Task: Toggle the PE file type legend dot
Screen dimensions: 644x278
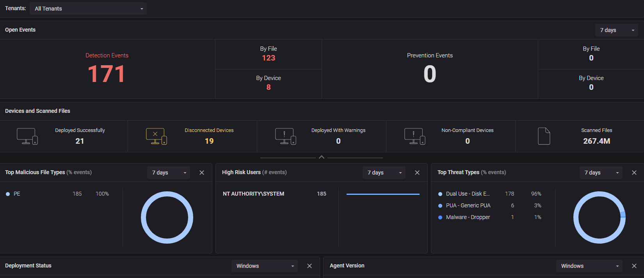Action: click(8, 194)
